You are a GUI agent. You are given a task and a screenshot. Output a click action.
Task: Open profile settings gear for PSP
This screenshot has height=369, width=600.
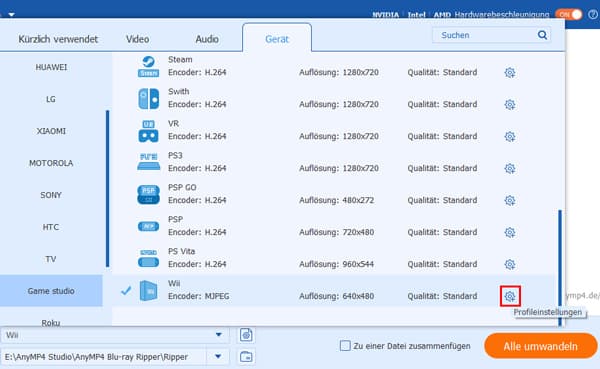pos(509,232)
